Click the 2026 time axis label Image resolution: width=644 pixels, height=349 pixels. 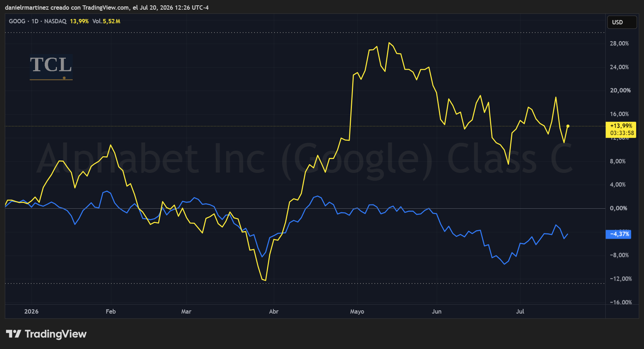32,311
